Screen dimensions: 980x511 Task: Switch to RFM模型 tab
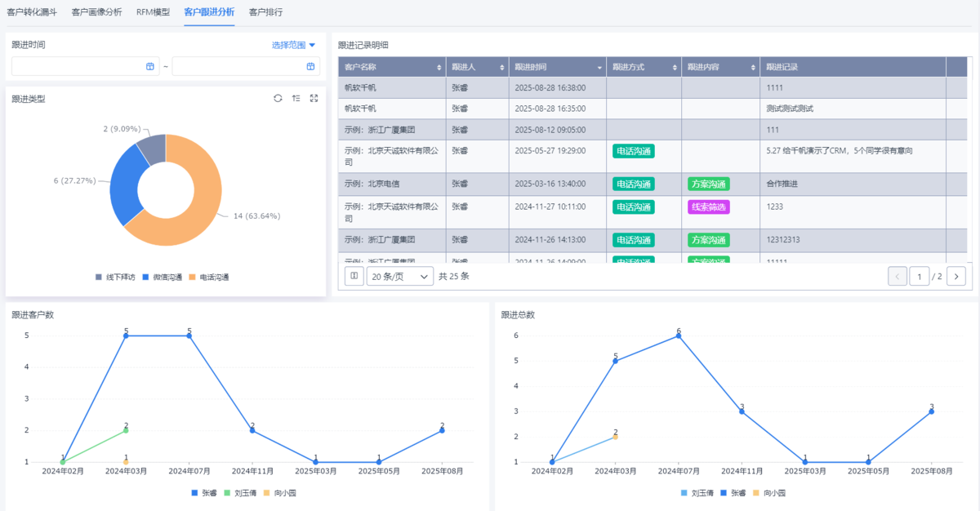coord(153,12)
